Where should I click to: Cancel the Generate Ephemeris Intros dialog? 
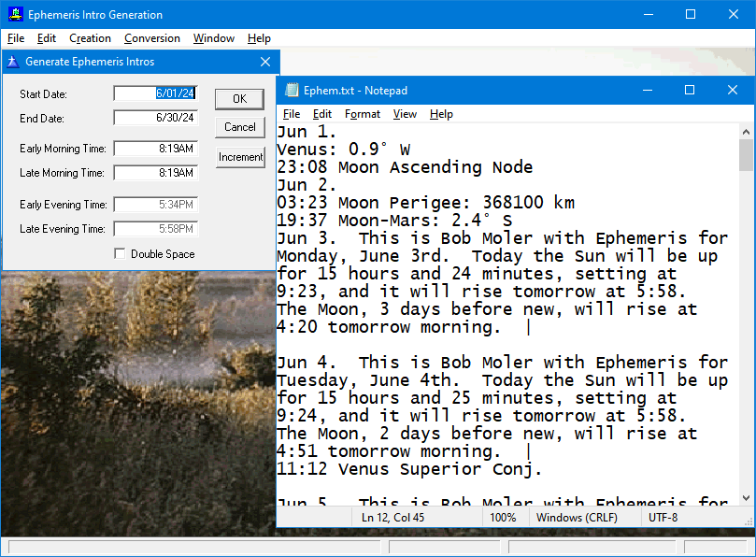click(x=239, y=127)
